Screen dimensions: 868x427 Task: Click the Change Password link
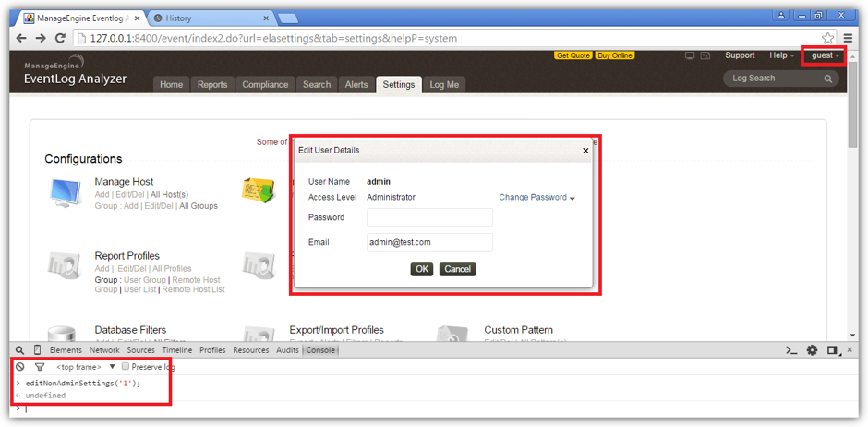pos(533,197)
